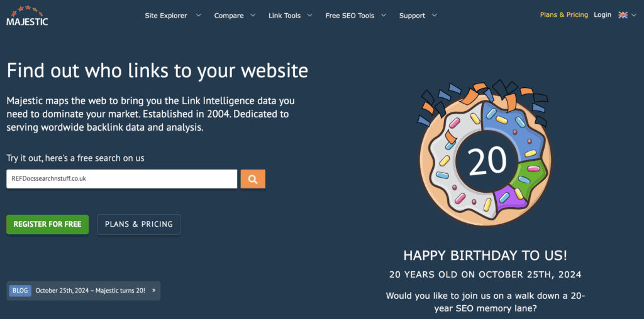Click the 20-year SEO memory lane text

[x=485, y=301]
